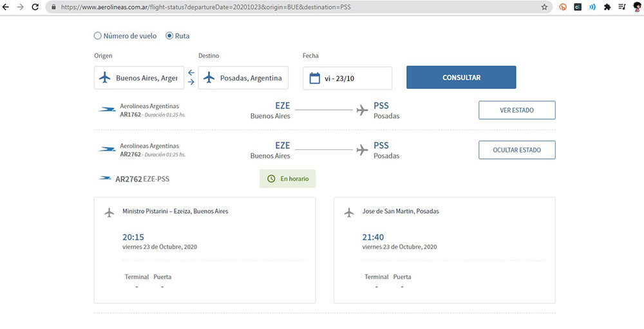Open the Origen Buenos Aires field
This screenshot has width=644, height=329.
tap(139, 78)
